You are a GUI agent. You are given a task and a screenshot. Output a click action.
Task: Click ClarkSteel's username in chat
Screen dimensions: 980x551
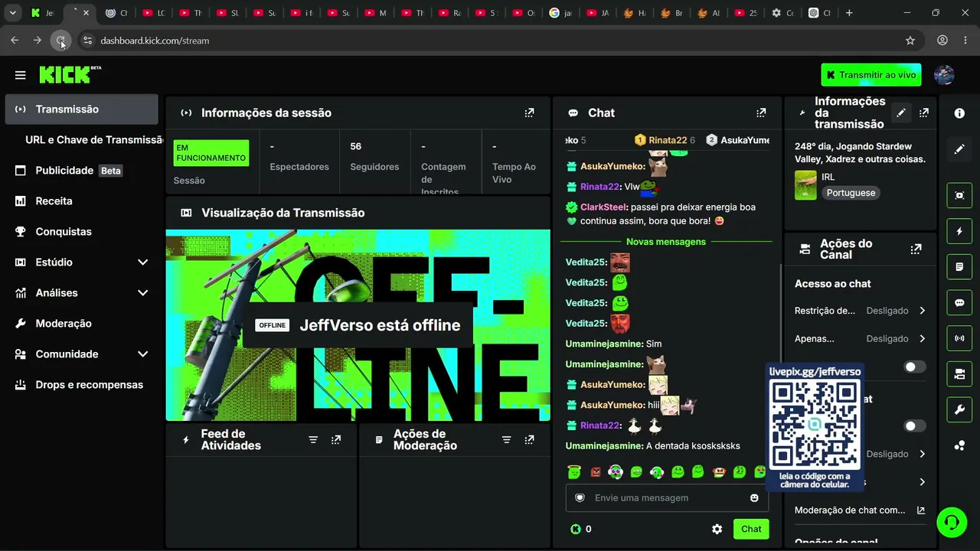603,207
